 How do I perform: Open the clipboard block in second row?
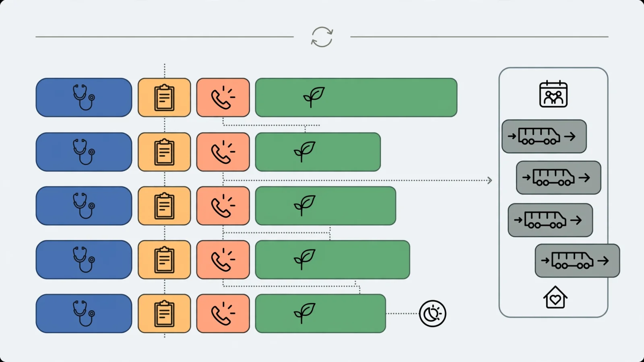164,152
